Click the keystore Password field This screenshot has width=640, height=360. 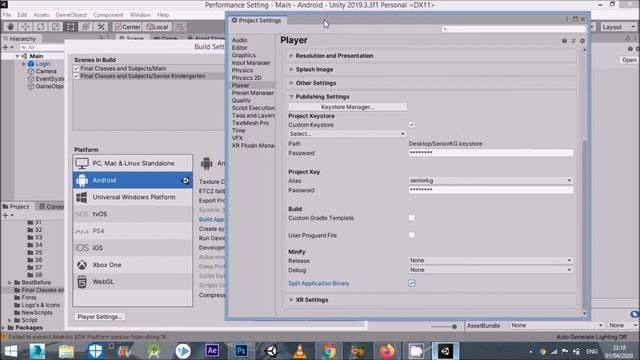pos(491,153)
